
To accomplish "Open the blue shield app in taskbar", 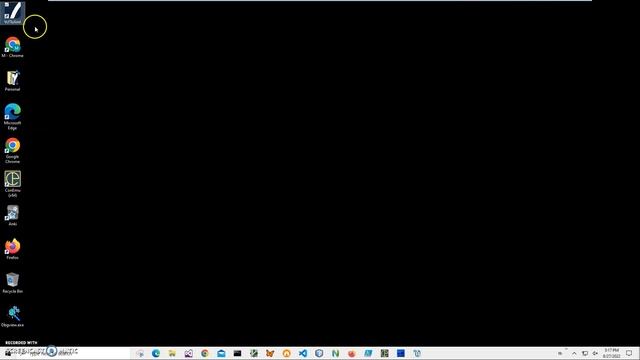I will pos(319,353).
